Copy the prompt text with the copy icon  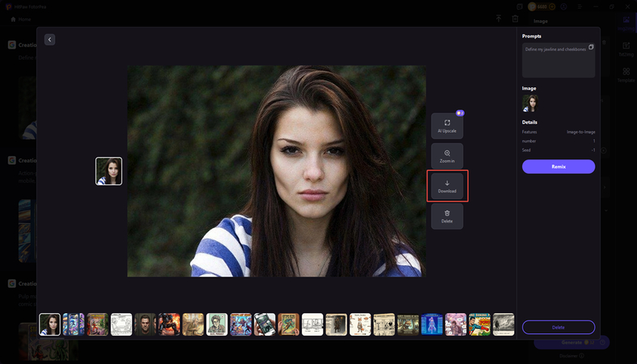click(591, 47)
